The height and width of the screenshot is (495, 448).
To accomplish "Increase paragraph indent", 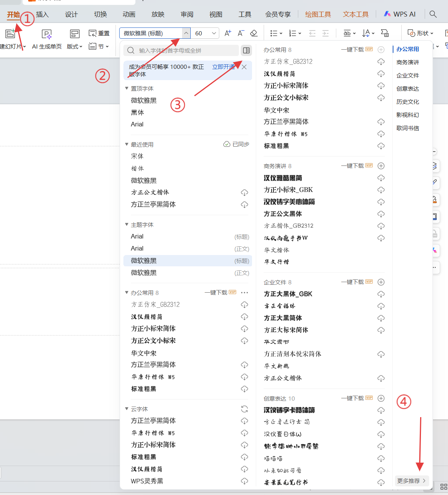I will 325,33.
